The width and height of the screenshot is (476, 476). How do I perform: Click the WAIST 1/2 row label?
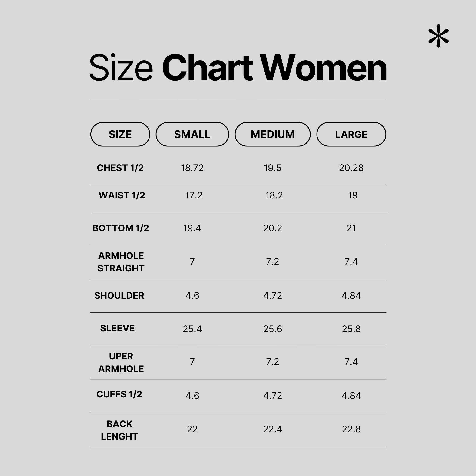[x=122, y=195]
